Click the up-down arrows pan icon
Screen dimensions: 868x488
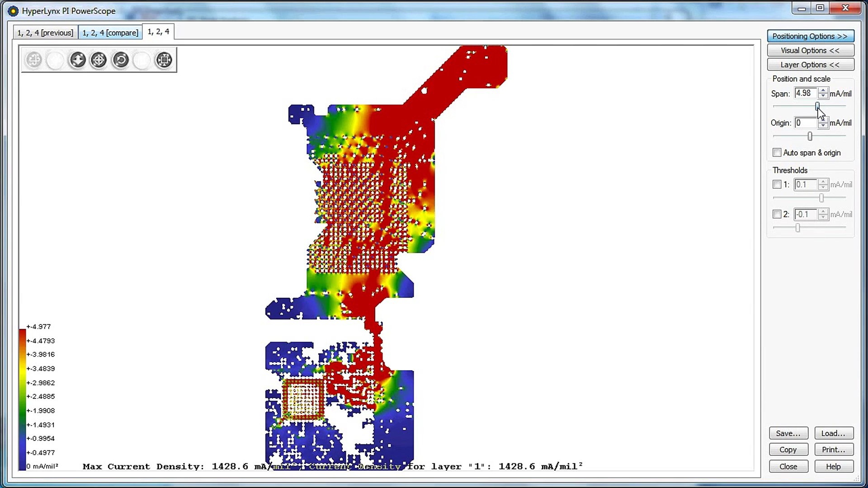click(78, 60)
